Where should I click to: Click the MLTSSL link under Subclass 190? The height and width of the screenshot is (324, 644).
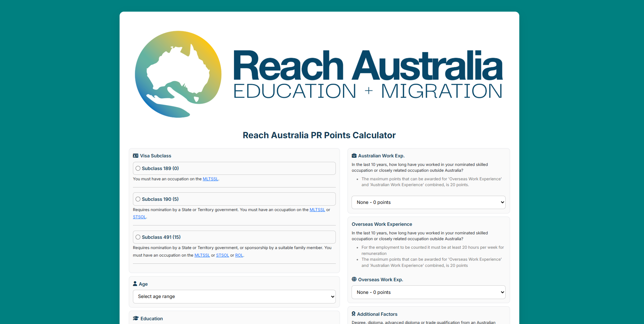317,210
